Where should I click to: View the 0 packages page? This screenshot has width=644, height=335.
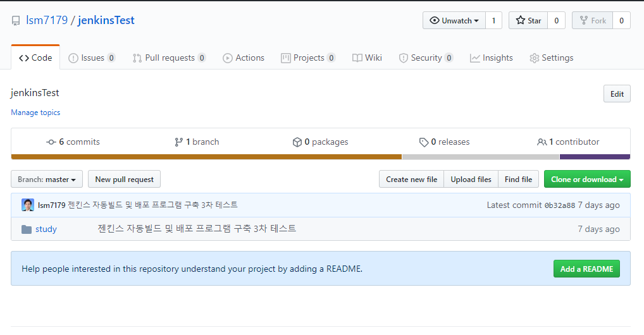coord(320,142)
